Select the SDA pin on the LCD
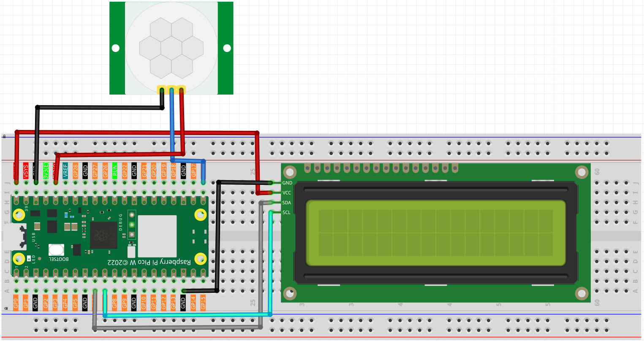 (287, 203)
